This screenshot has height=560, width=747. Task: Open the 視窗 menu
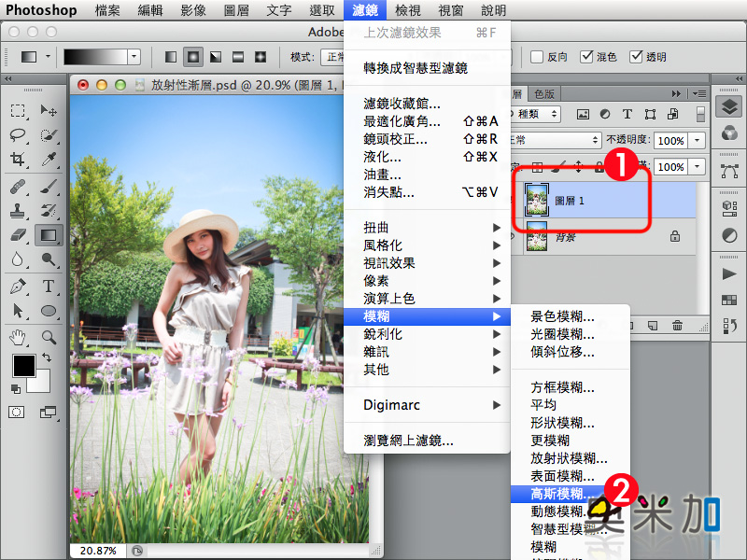click(x=450, y=10)
